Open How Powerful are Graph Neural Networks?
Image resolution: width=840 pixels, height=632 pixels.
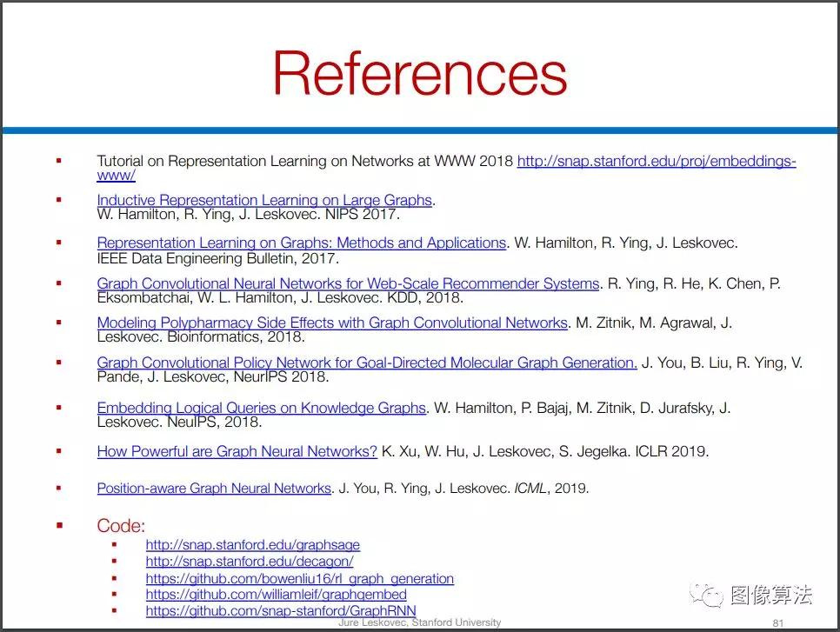click(x=237, y=451)
